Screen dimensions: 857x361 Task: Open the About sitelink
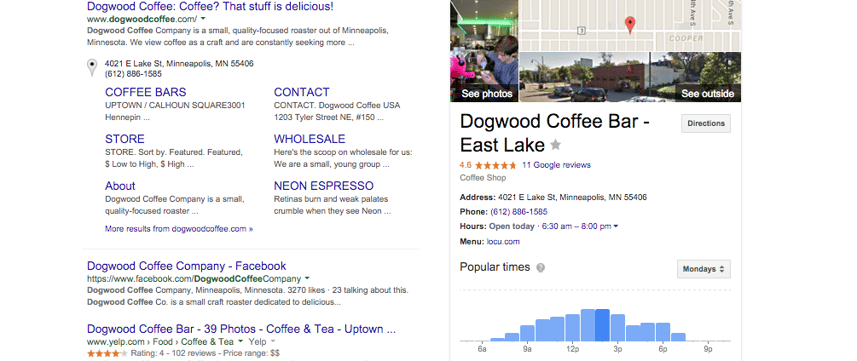[x=120, y=186]
